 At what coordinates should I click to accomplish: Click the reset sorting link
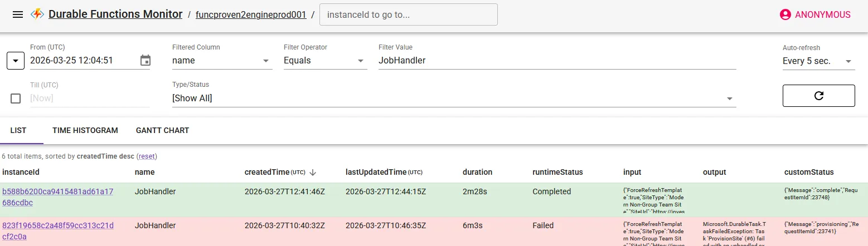[x=147, y=156]
